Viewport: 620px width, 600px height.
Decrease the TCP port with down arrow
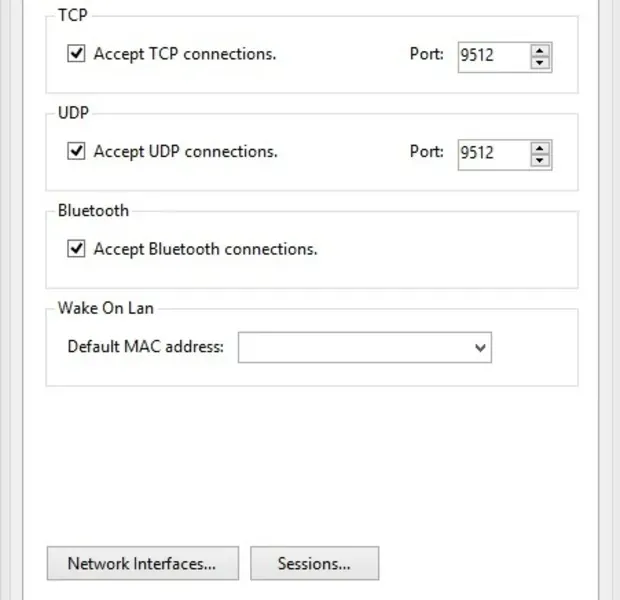tap(541, 62)
